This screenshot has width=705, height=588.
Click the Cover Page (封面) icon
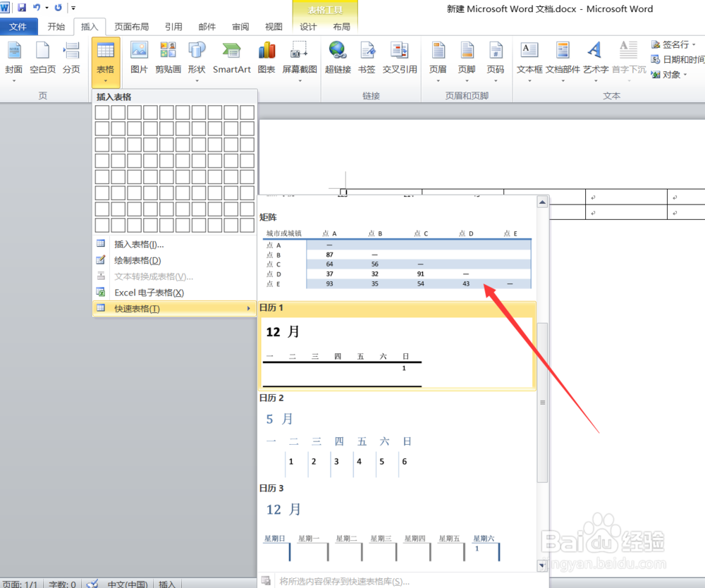[x=14, y=51]
